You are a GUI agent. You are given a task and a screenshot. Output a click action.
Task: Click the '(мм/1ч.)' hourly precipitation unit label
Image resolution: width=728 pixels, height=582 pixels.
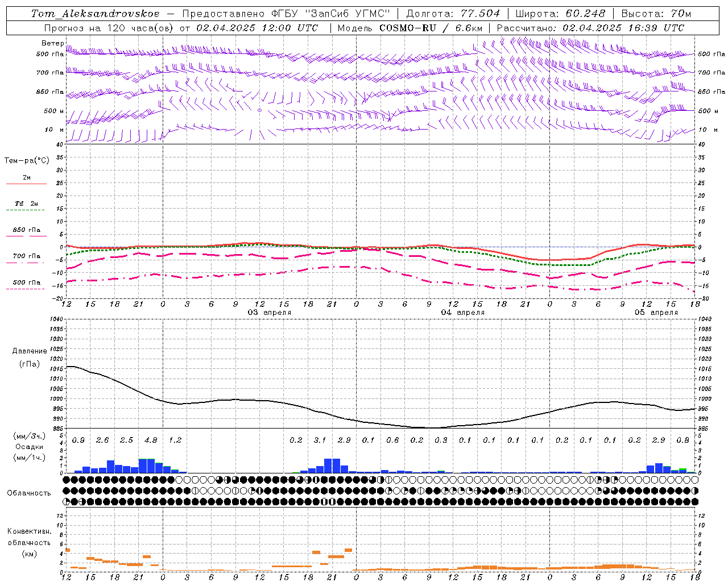coord(30,458)
